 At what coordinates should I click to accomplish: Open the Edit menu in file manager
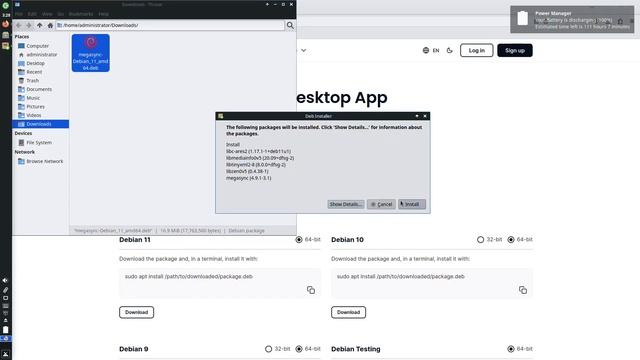pyautogui.click(x=32, y=14)
